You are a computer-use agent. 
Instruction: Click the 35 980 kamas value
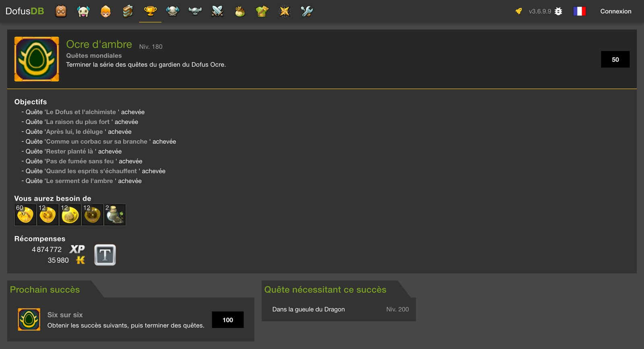pos(58,260)
